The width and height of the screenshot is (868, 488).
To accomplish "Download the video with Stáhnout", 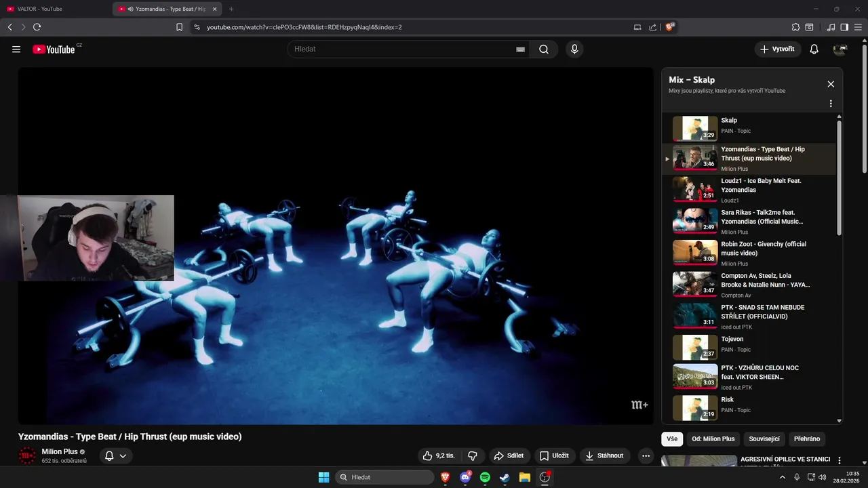I will point(605,456).
